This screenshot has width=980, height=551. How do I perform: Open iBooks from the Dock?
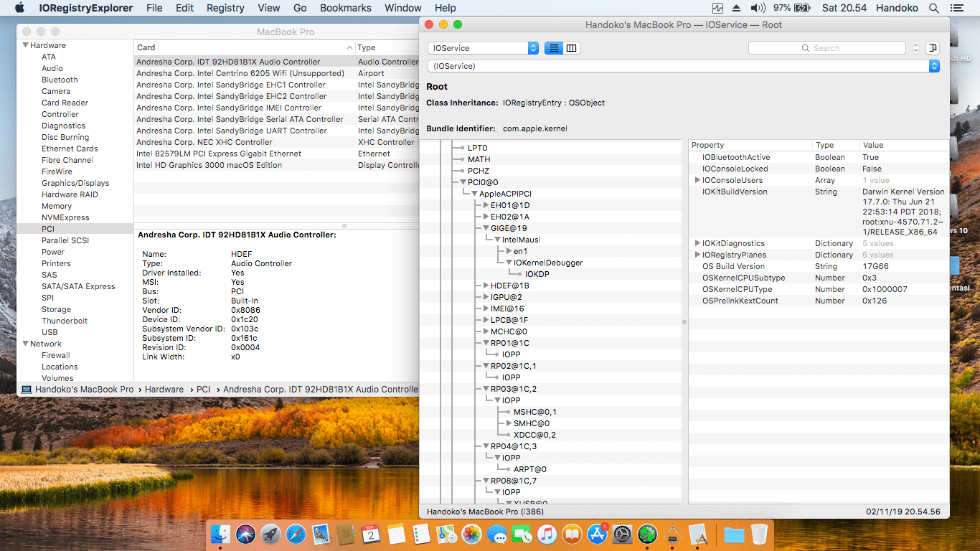tap(572, 534)
